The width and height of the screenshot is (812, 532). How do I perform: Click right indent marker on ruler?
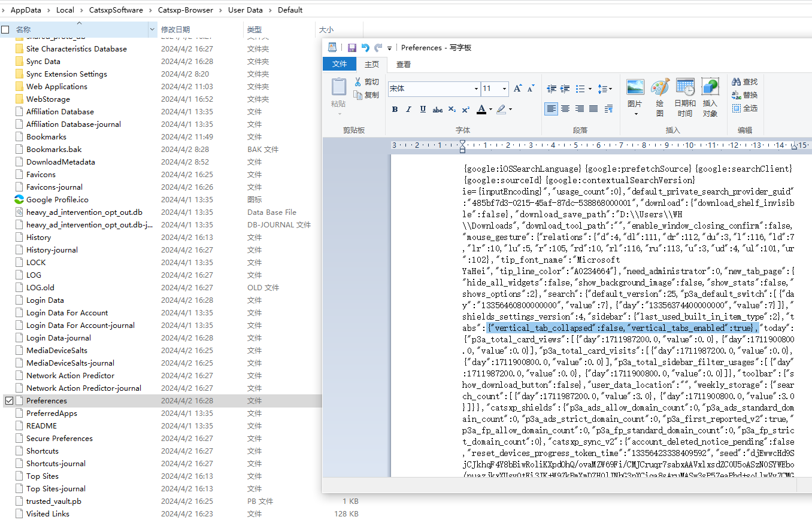795,147
